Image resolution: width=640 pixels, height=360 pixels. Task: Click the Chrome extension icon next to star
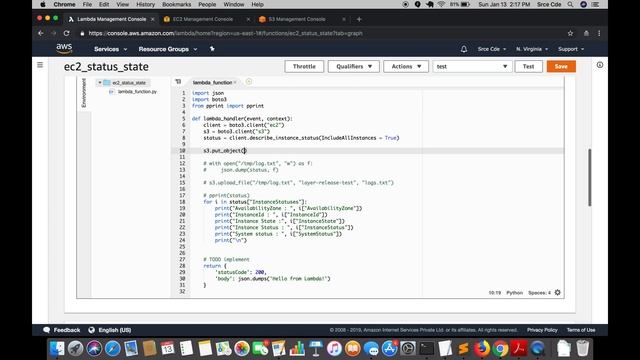point(586,33)
